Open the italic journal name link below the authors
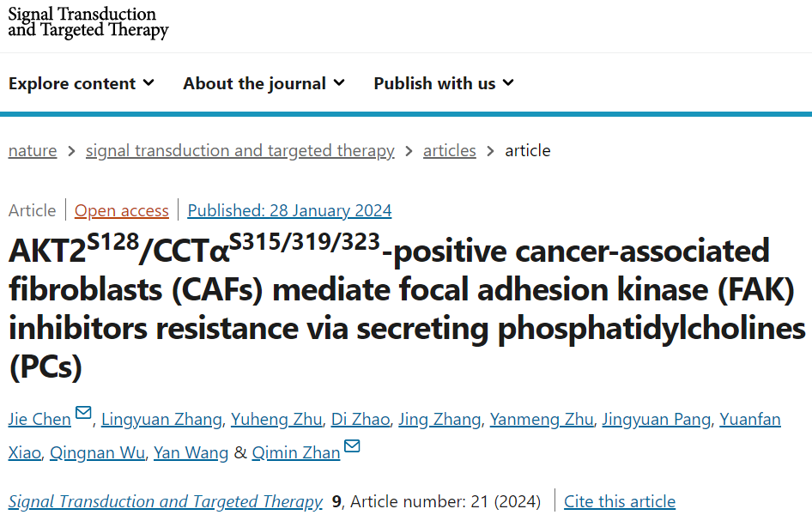The height and width of the screenshot is (515, 812). 165,501
